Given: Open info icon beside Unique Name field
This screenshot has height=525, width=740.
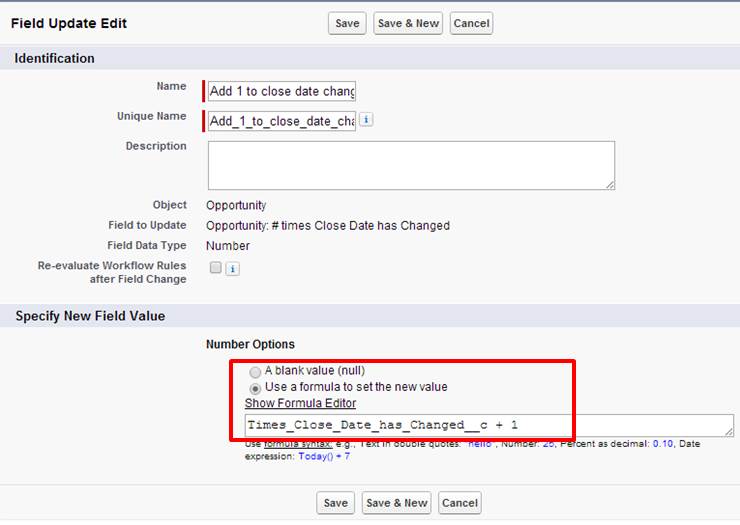Looking at the screenshot, I should (366, 120).
